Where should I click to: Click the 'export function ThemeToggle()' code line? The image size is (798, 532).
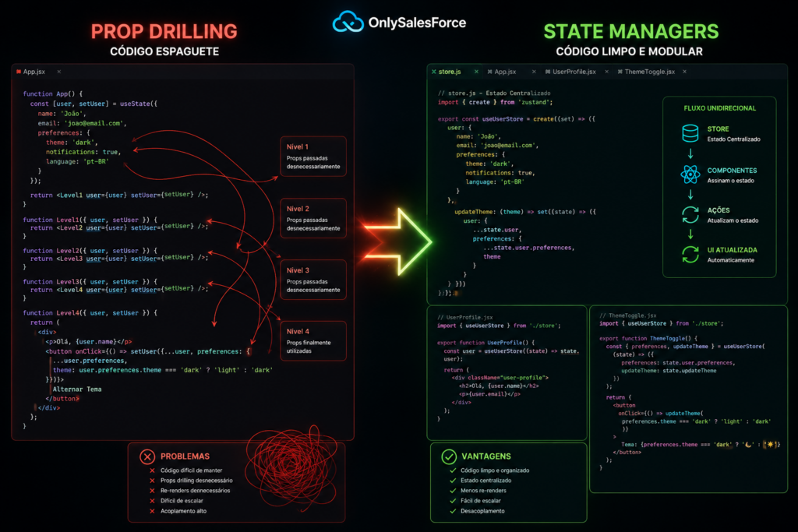coord(648,339)
